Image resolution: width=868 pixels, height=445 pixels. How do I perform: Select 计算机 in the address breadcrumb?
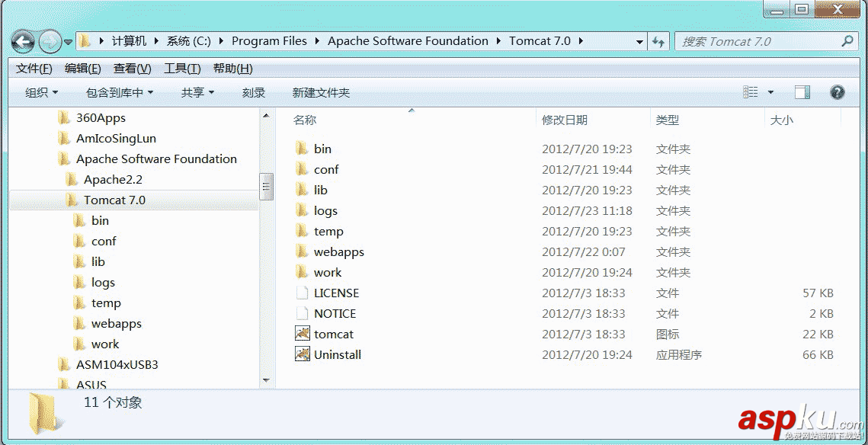point(129,41)
